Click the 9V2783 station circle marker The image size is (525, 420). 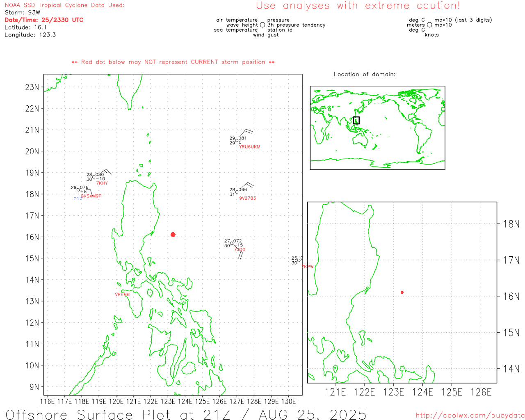[237, 192]
